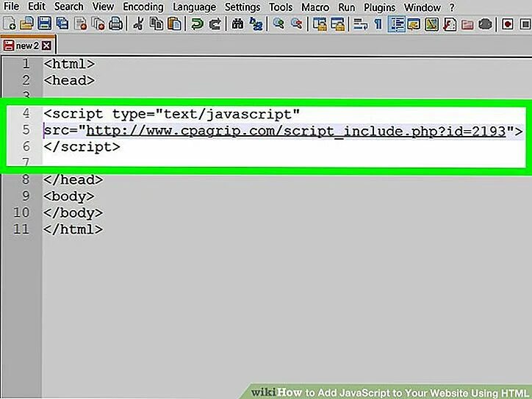Click line number 1 in the margin

click(x=26, y=63)
